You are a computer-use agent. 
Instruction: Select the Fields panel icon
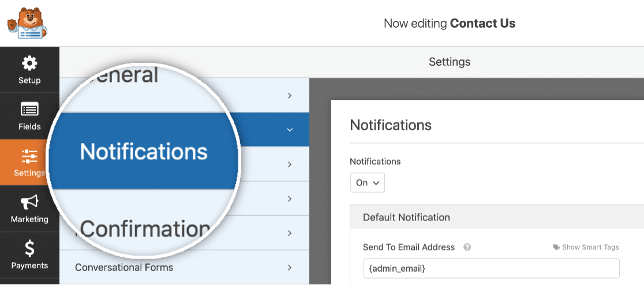coord(29,110)
